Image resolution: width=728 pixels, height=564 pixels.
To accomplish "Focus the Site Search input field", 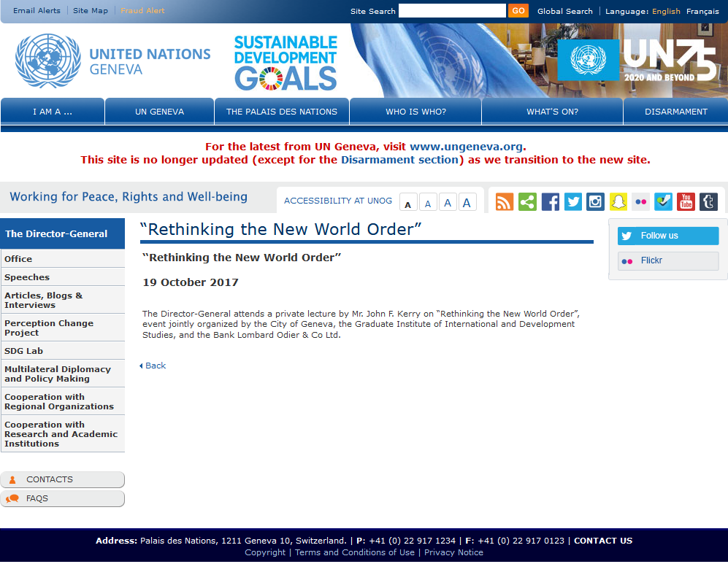I will pos(452,11).
